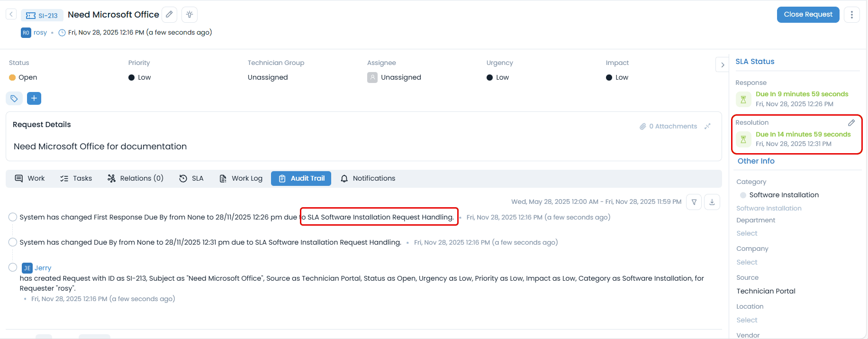Click the Request Details heading
868x339 pixels.
42,125
